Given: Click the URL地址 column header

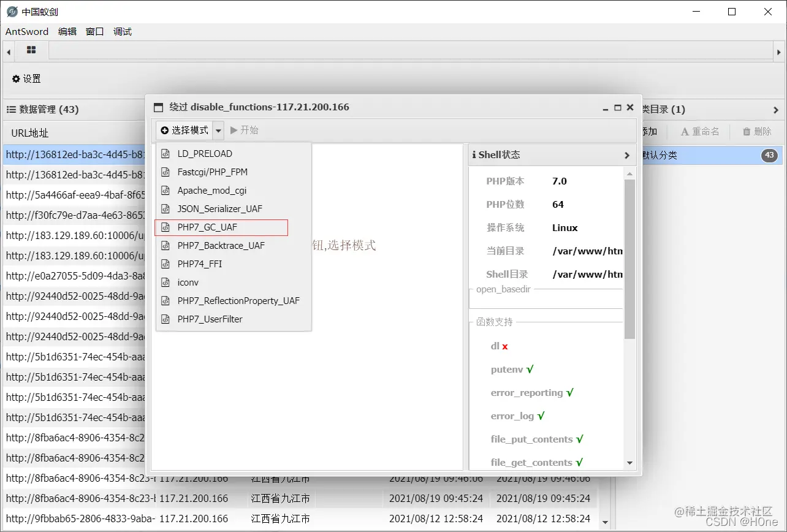Looking at the screenshot, I should click(x=30, y=133).
